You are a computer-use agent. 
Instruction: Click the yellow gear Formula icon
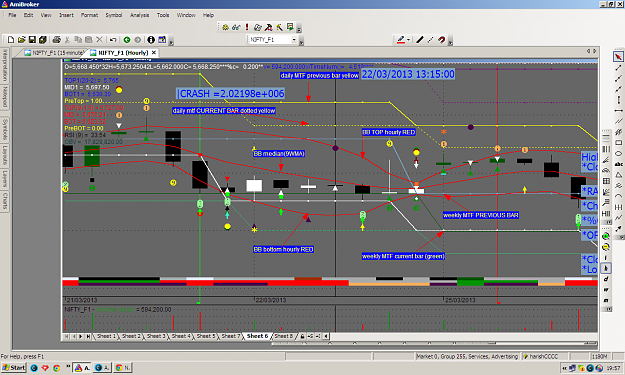tap(226, 27)
